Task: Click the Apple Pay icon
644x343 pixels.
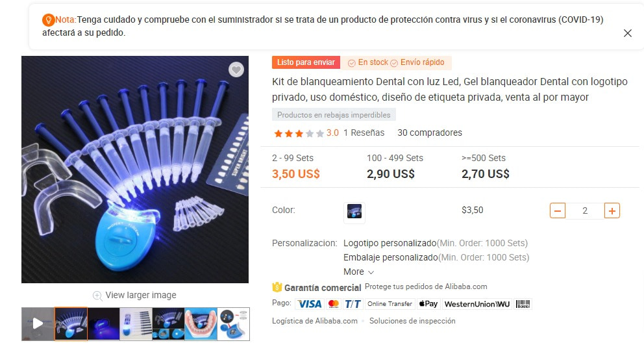Action: click(x=428, y=304)
